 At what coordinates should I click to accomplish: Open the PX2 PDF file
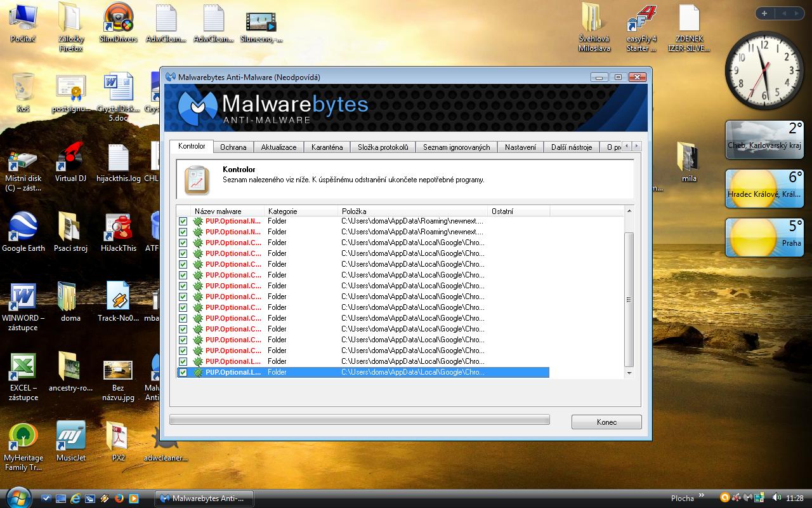(x=118, y=442)
